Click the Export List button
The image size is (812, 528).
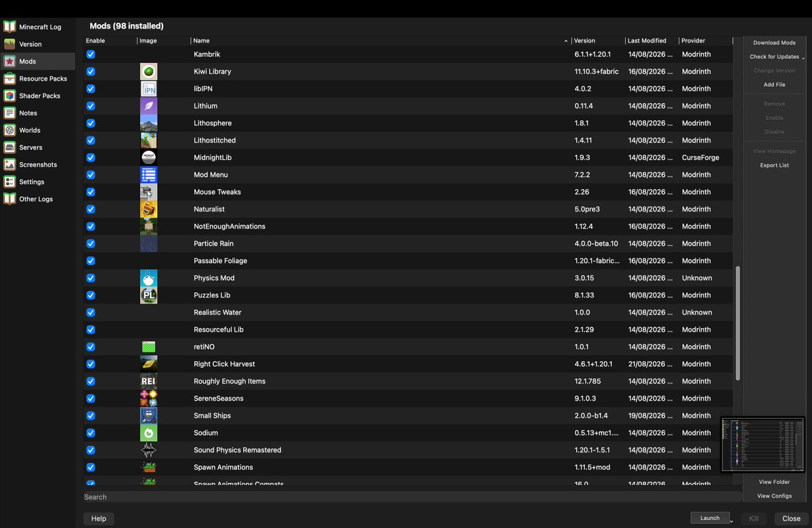pos(774,165)
